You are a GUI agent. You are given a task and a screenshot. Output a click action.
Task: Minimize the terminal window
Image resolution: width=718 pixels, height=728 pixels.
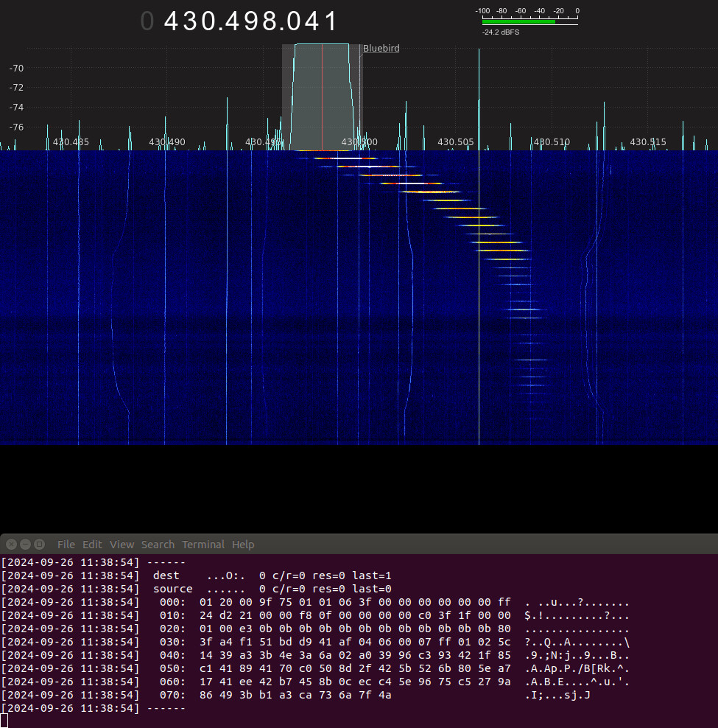coord(25,545)
